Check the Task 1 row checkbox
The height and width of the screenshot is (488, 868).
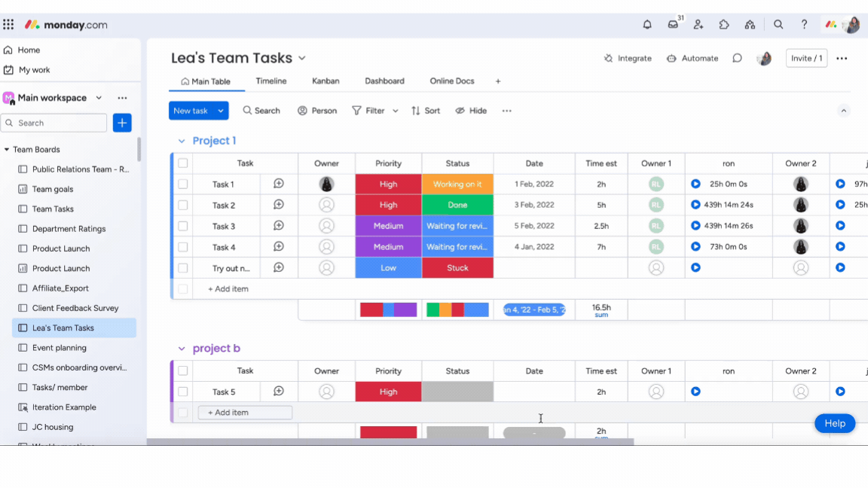(182, 185)
